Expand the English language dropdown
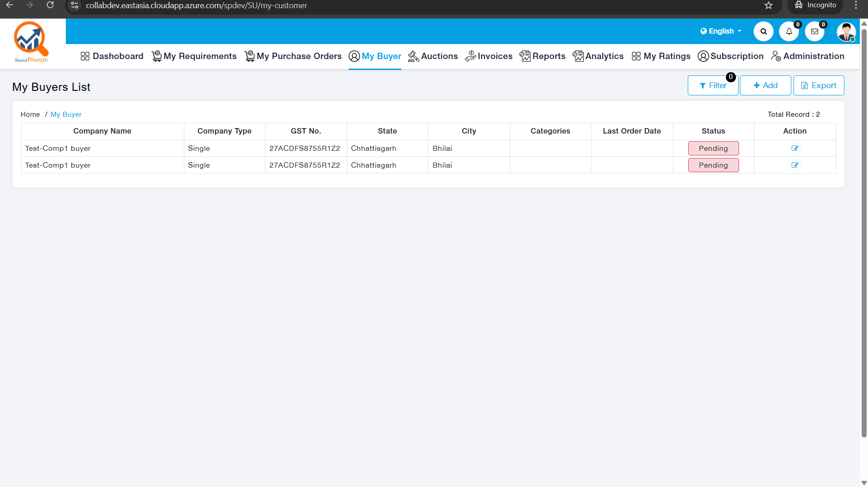 (720, 31)
